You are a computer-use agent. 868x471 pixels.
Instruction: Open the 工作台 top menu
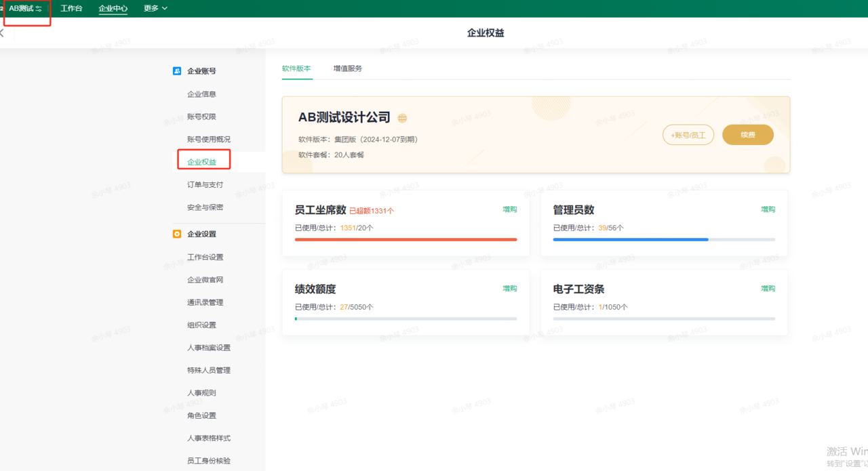pyautogui.click(x=71, y=9)
